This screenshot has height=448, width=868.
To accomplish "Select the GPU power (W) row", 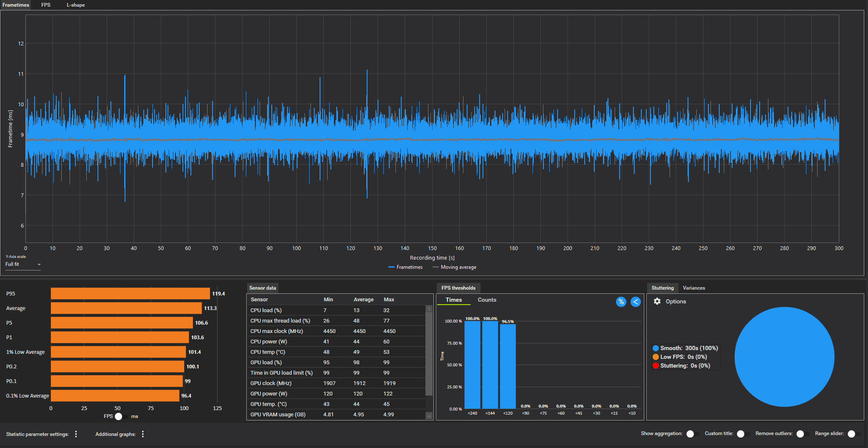I will (336, 394).
